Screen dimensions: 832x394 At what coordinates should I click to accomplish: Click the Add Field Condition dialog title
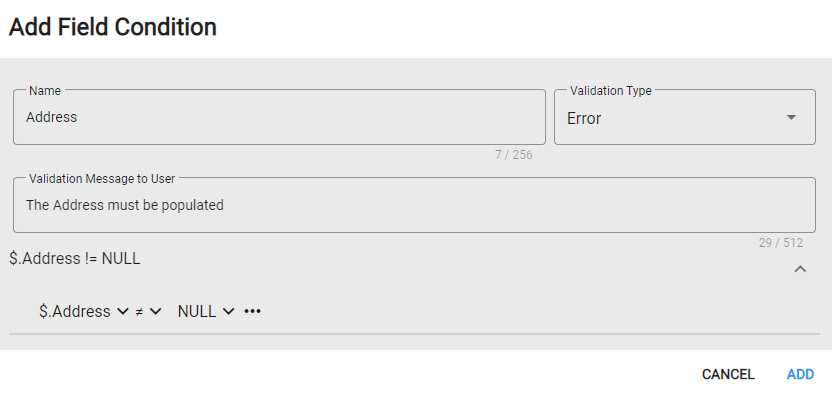coord(112,27)
